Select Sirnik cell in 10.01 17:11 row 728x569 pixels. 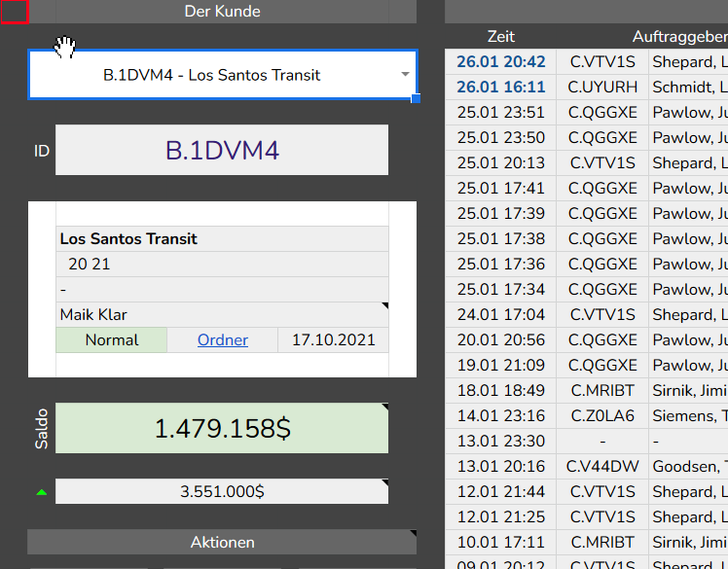688,542
